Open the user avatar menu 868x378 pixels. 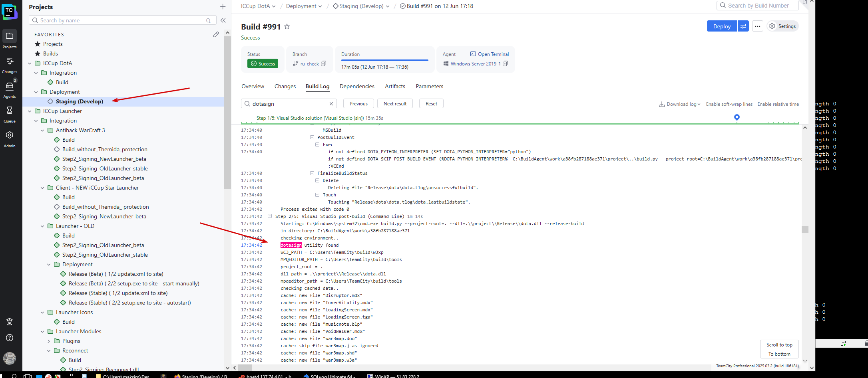[10, 358]
